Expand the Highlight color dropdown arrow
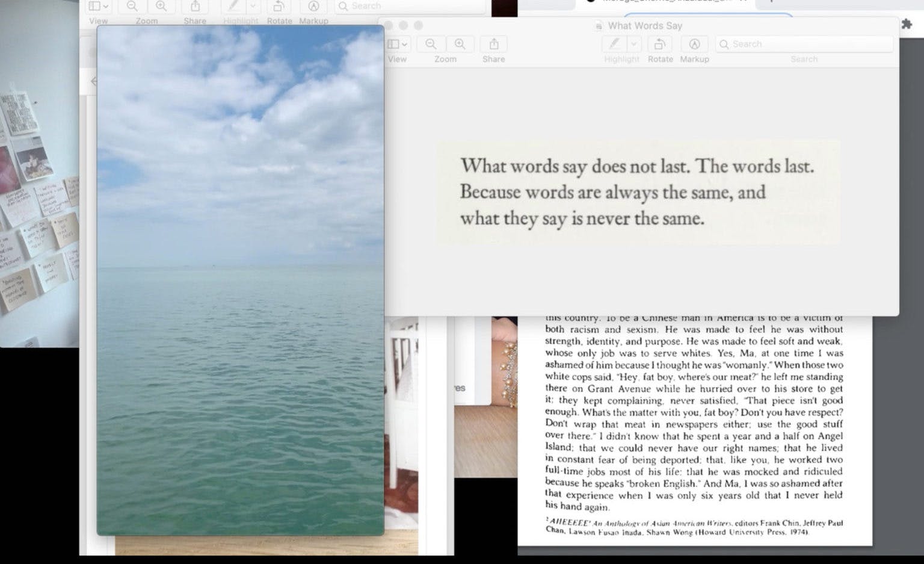 coord(633,44)
